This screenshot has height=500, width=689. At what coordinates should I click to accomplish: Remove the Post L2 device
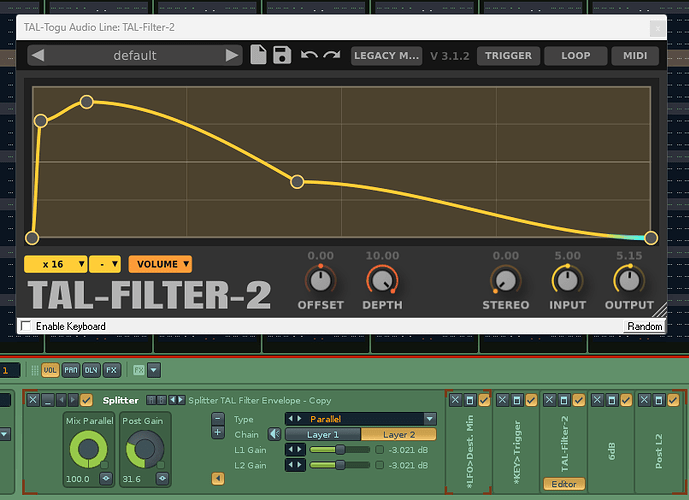tap(644, 400)
